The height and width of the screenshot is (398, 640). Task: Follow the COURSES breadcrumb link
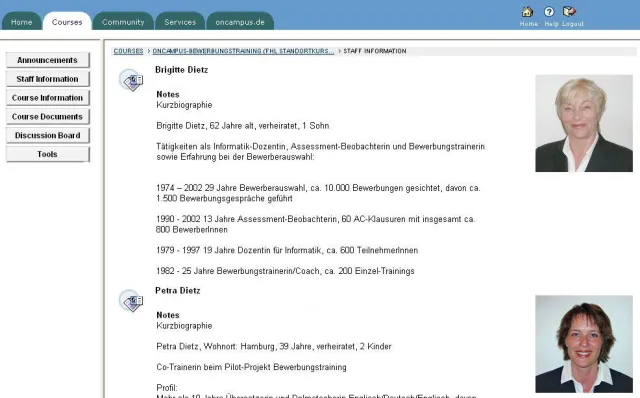(128, 51)
